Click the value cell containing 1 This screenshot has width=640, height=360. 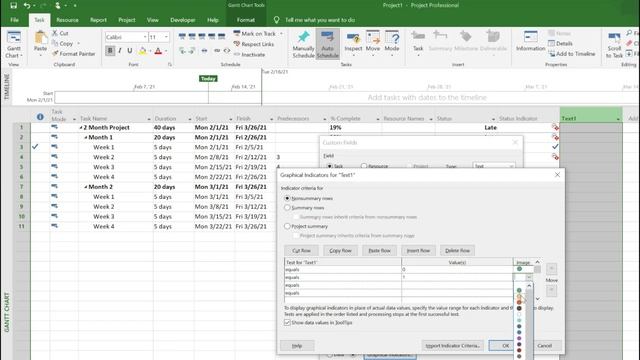[x=457, y=277]
